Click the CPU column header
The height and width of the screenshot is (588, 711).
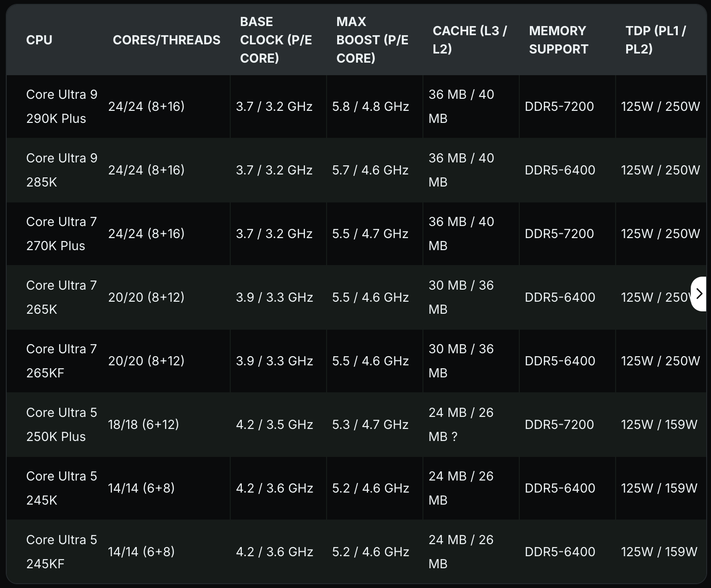click(x=39, y=40)
